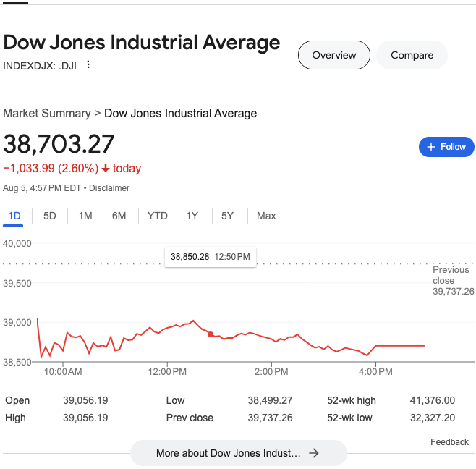The image size is (476, 469).
Task: Select the Overview pill button
Action: (x=334, y=55)
